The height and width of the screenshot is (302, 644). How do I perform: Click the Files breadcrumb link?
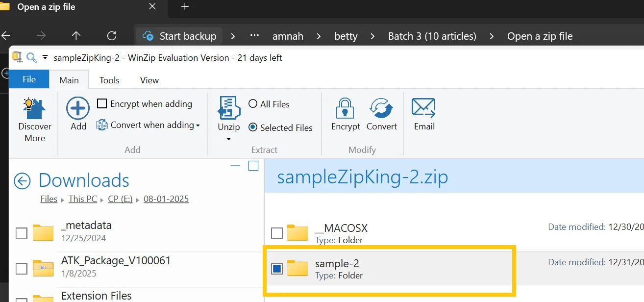coord(49,199)
